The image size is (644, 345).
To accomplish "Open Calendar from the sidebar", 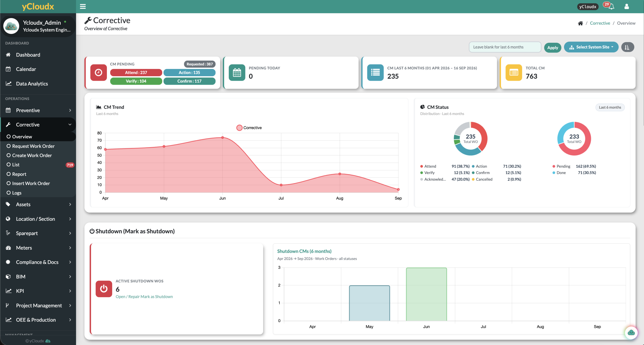I will pyautogui.click(x=38, y=69).
